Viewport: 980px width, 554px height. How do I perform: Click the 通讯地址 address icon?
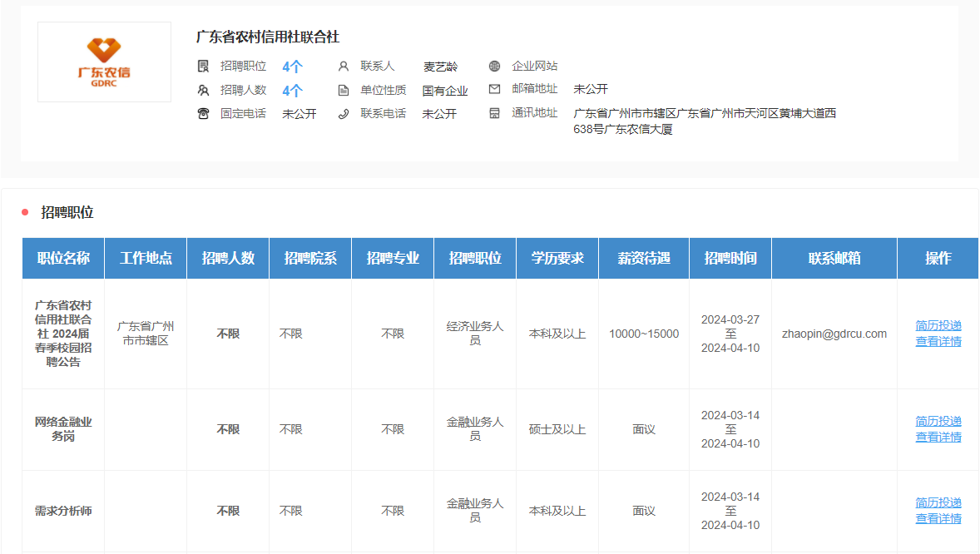pos(494,113)
